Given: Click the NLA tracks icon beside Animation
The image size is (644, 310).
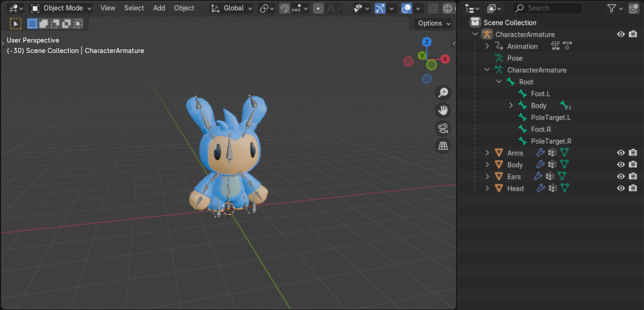Looking at the screenshot, I should (x=556, y=46).
